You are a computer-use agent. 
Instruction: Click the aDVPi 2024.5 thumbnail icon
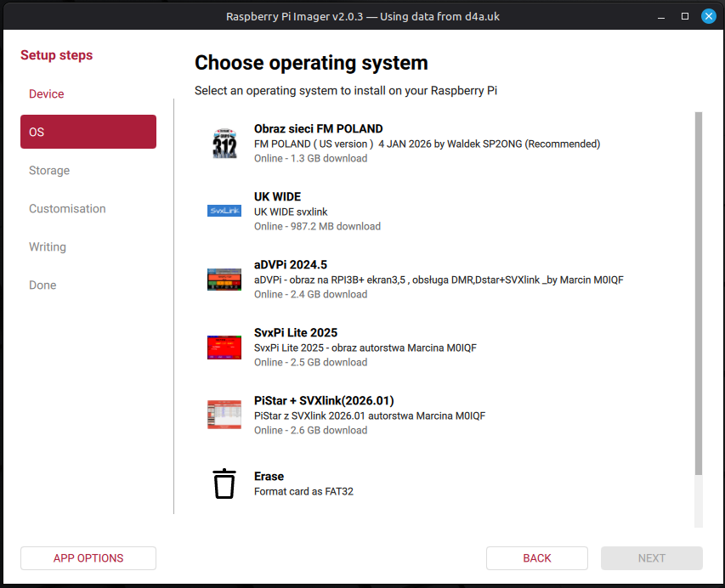[224, 279]
